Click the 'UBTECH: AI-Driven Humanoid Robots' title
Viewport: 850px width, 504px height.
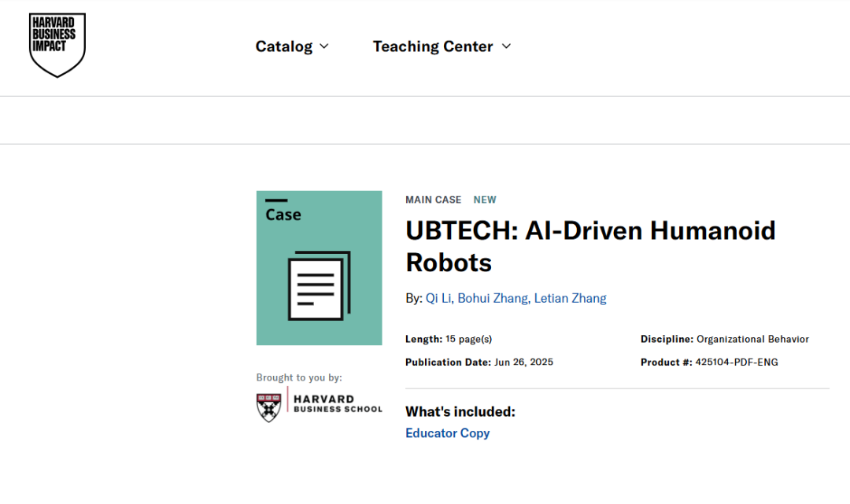click(590, 246)
